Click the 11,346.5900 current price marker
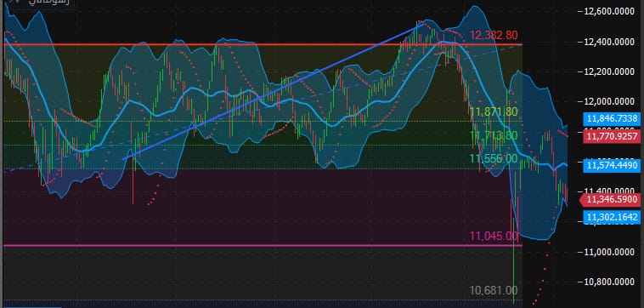The image size is (644, 308). 610,200
